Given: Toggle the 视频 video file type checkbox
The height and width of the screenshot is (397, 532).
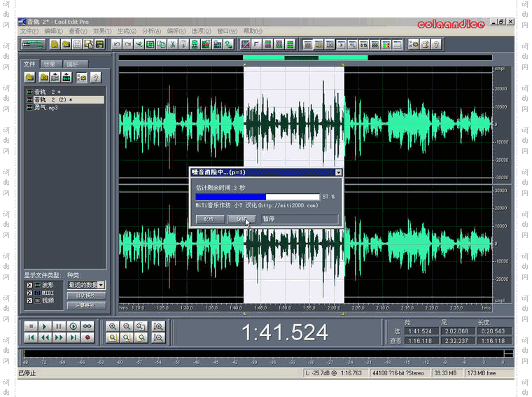Looking at the screenshot, I should click(29, 300).
